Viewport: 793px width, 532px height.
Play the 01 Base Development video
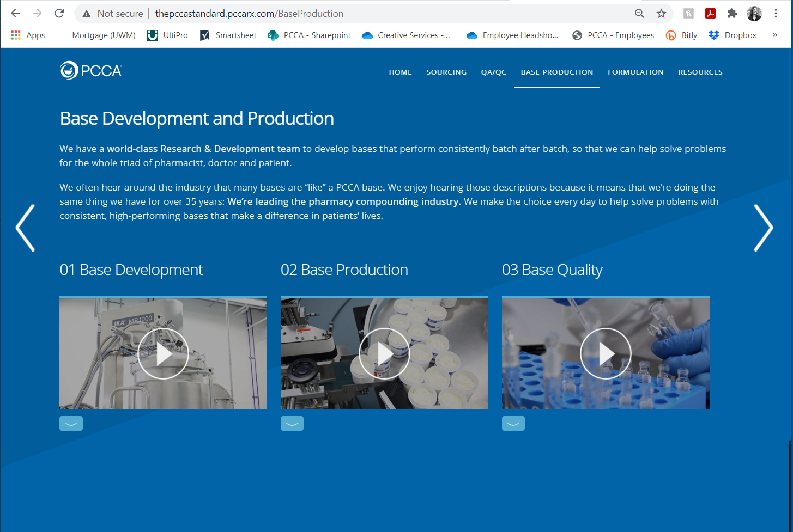[x=163, y=354]
